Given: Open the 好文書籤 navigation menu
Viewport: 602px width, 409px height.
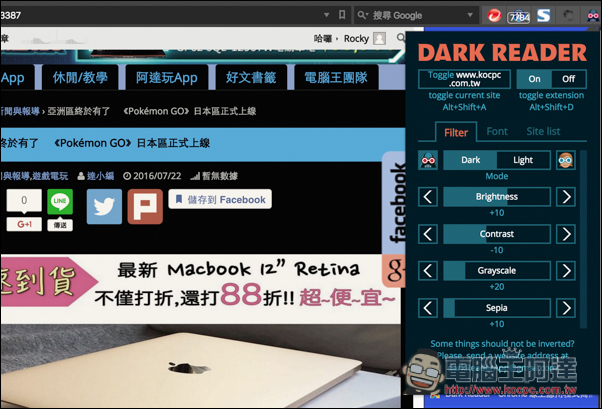Looking at the screenshot, I should (251, 78).
